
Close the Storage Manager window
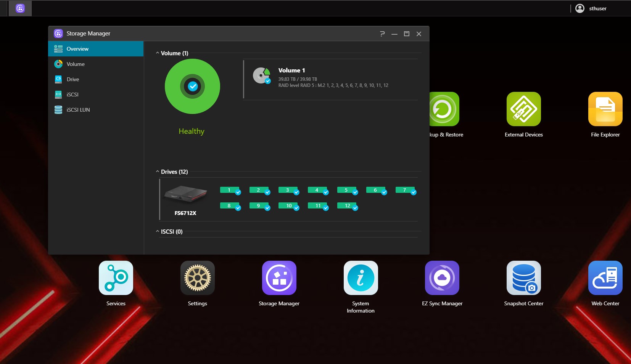[x=419, y=34]
